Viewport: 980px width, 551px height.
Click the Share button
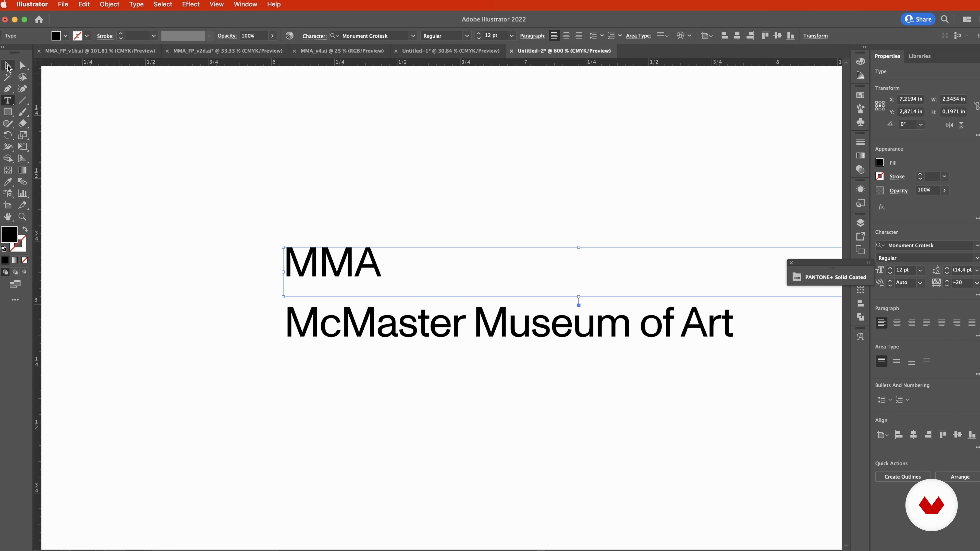(x=918, y=19)
